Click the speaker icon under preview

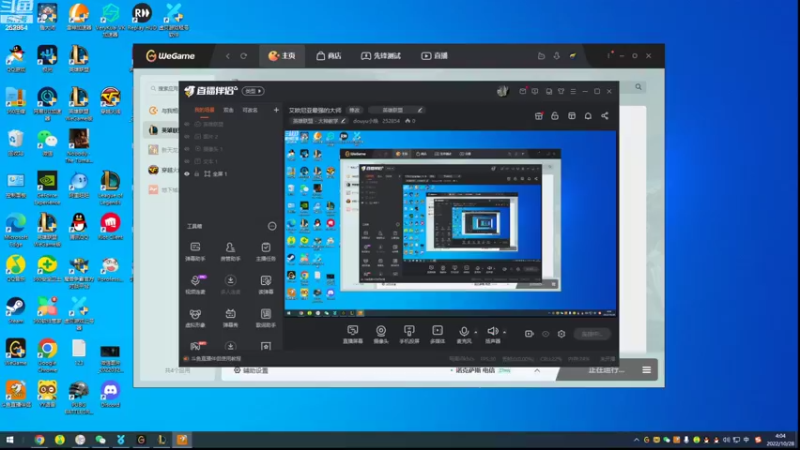[x=492, y=332]
